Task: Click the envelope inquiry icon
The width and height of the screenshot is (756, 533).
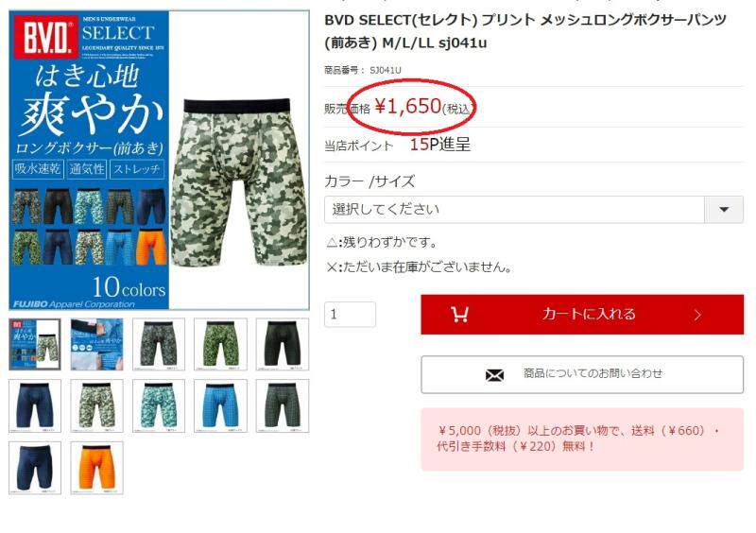Action: (494, 375)
